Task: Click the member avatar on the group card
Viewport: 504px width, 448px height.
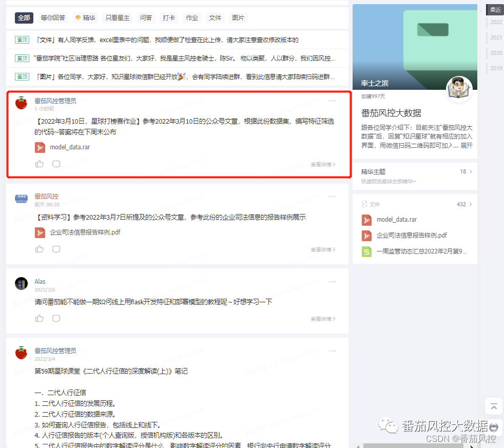Action: pos(459,88)
